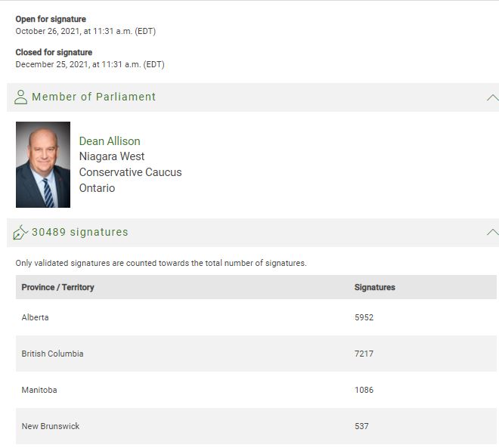Select the Manitoba row
This screenshot has height=448, width=499.
[256, 390]
